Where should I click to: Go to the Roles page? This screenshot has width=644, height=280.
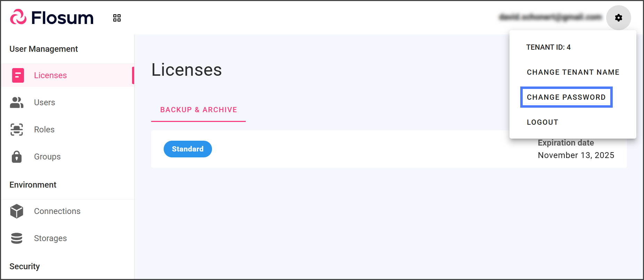click(x=44, y=130)
